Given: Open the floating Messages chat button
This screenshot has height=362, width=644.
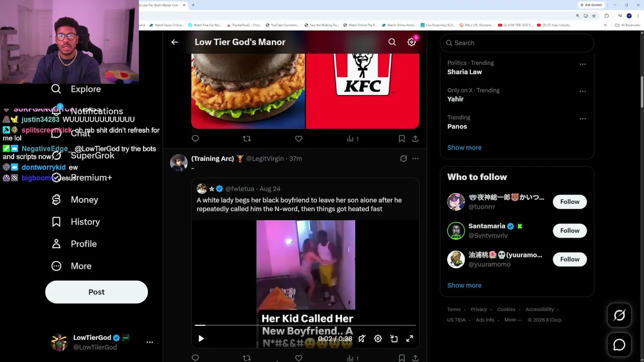Looking at the screenshot, I should pos(619,345).
